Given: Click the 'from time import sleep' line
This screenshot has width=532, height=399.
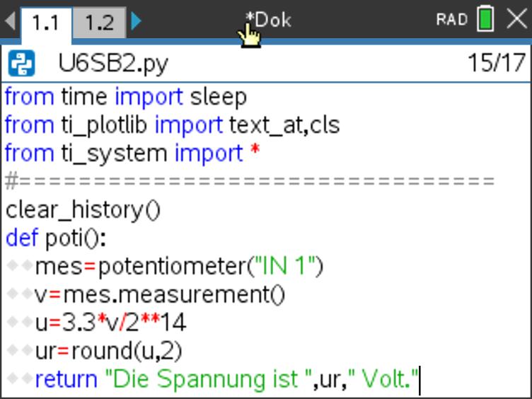Looking at the screenshot, I should click(x=125, y=97).
